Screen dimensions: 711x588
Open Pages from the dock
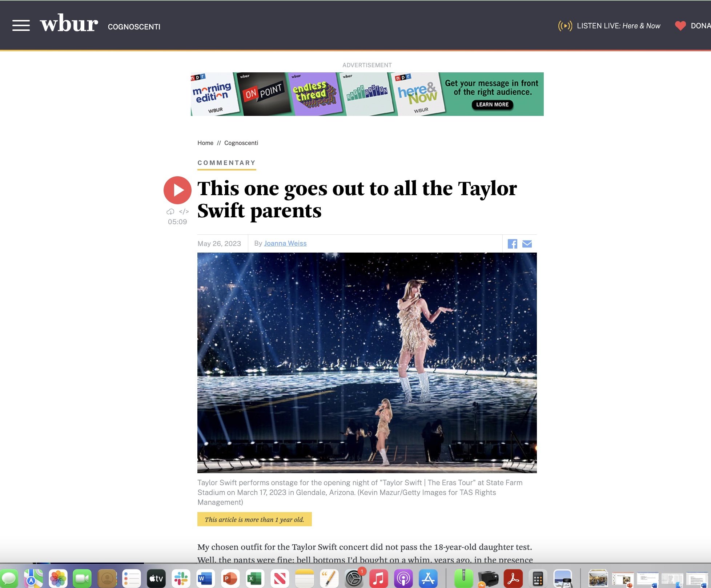click(x=329, y=578)
